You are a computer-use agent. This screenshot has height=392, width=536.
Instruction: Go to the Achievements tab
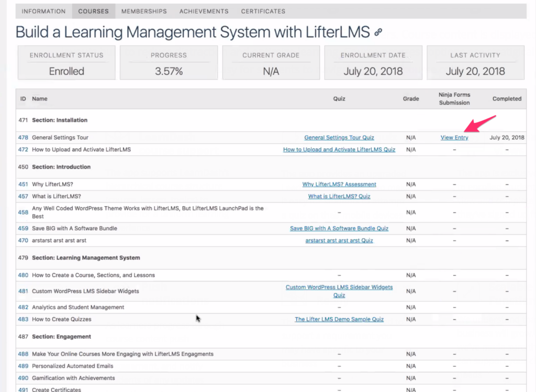tap(204, 12)
